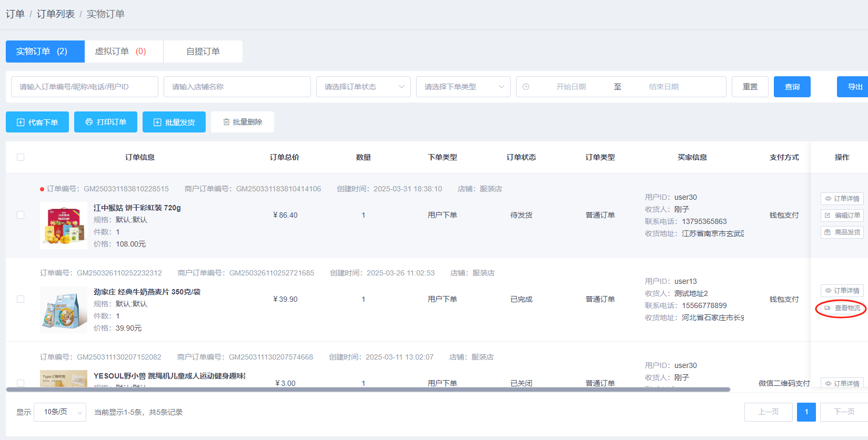Click the 查看物流 truck icon
The width and height of the screenshot is (868, 440).
[x=827, y=308]
